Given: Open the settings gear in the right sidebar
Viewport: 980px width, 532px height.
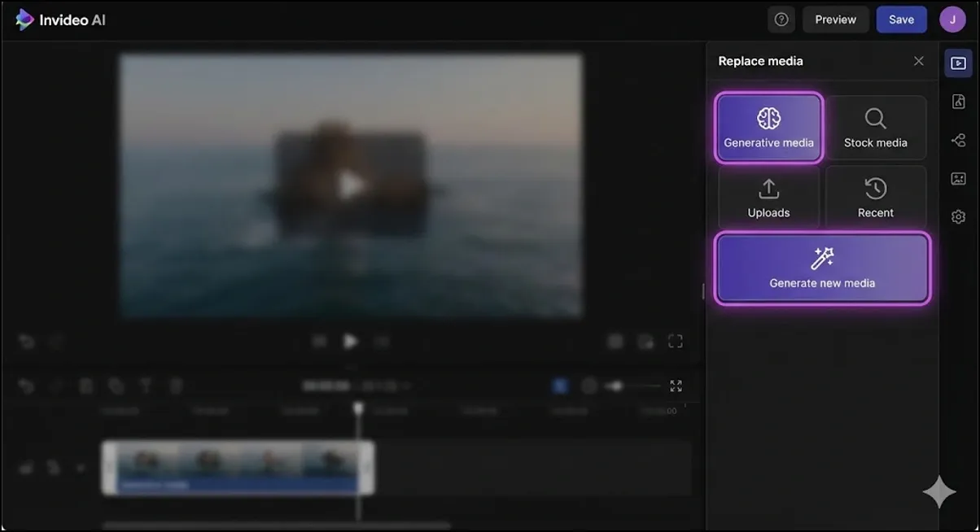Looking at the screenshot, I should [x=958, y=216].
